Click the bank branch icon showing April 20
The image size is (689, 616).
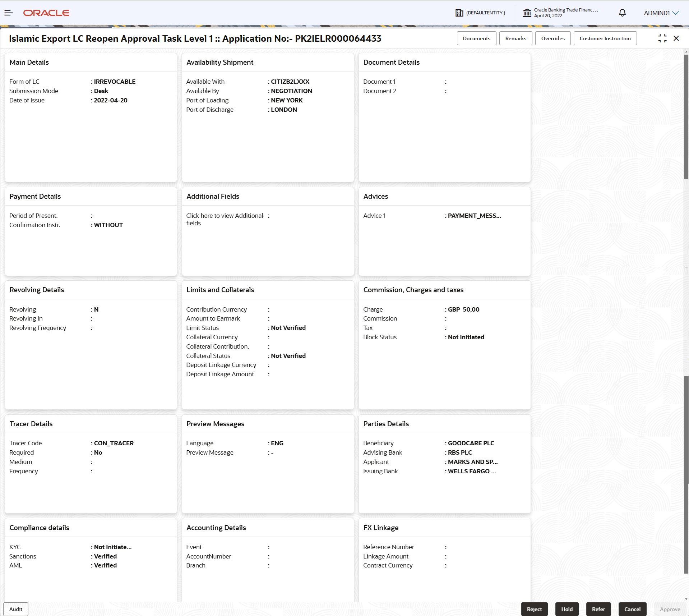[x=527, y=13]
